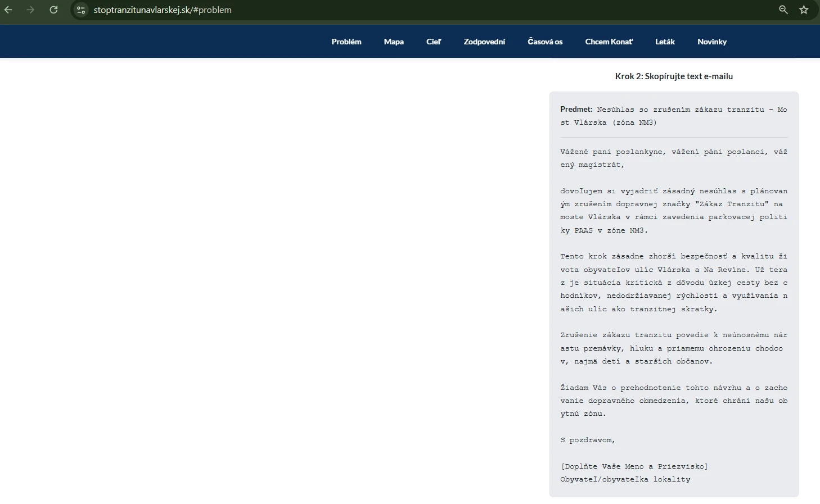Screen dimensions: 820x504
Task: Click the paragraph starting with Tento krok
Action: tap(673, 283)
